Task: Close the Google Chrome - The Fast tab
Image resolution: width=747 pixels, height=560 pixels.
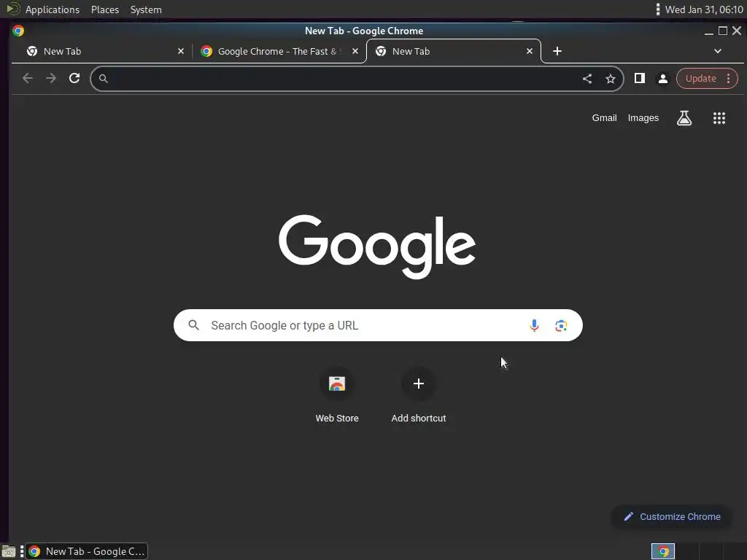Action: click(x=355, y=51)
